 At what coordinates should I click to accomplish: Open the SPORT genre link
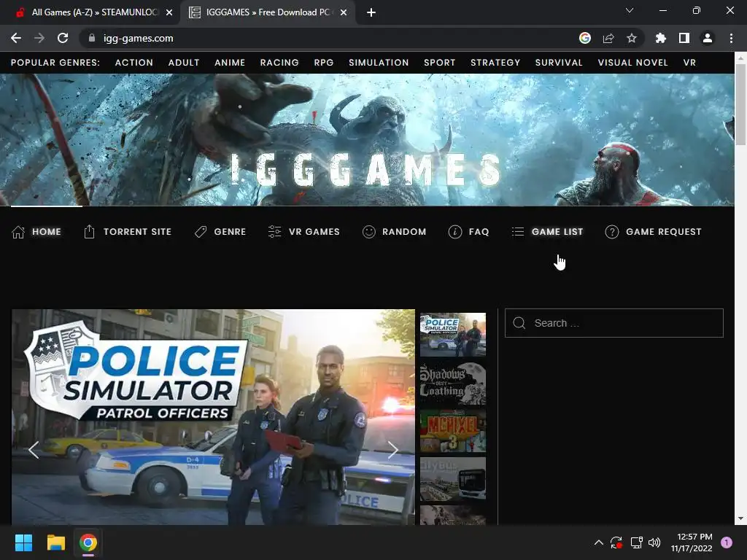440,63
